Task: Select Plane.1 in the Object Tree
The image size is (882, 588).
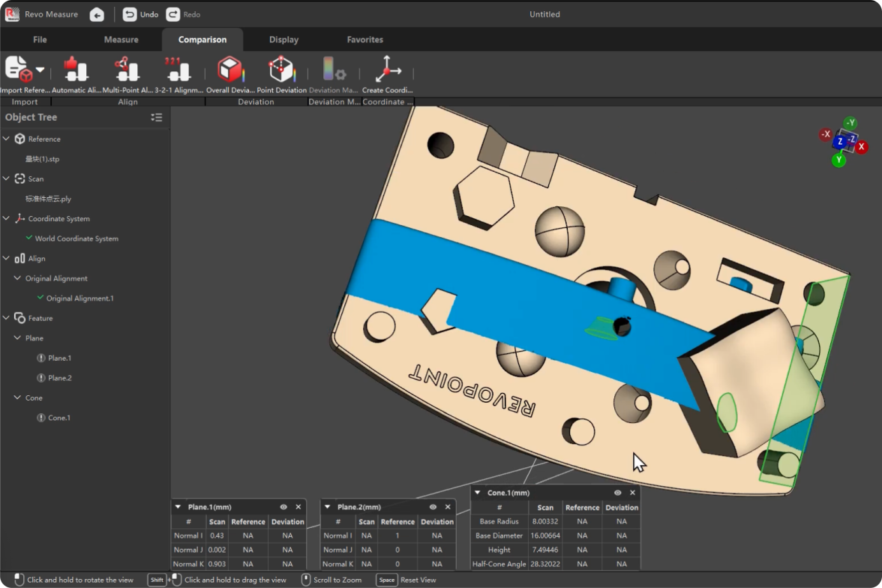Action: pos(60,358)
